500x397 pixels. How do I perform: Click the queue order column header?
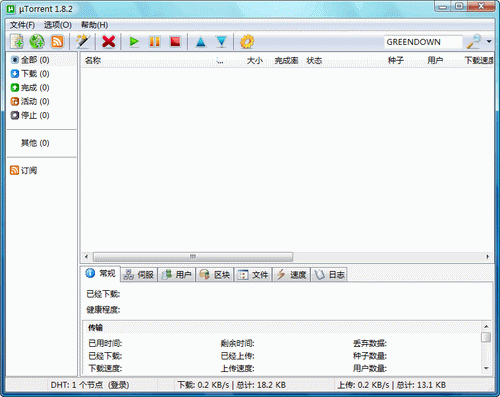click(220, 61)
